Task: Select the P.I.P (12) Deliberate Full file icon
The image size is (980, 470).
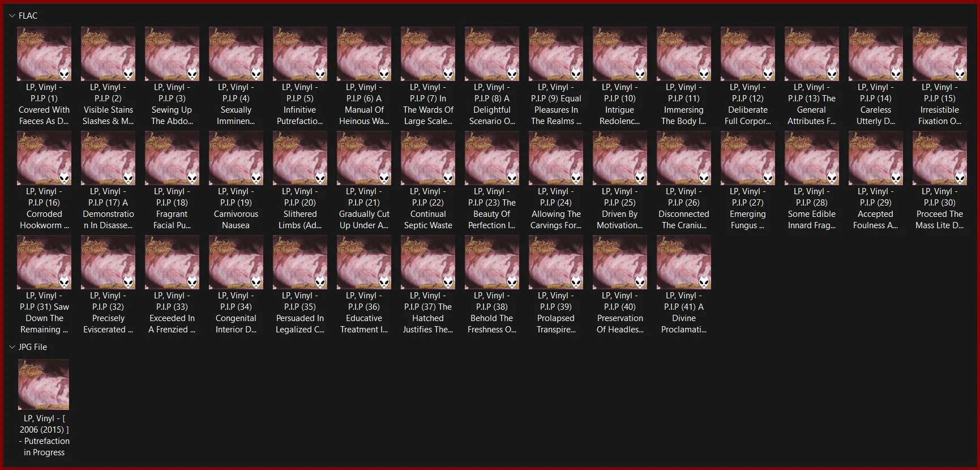Action: pyautogui.click(x=748, y=54)
